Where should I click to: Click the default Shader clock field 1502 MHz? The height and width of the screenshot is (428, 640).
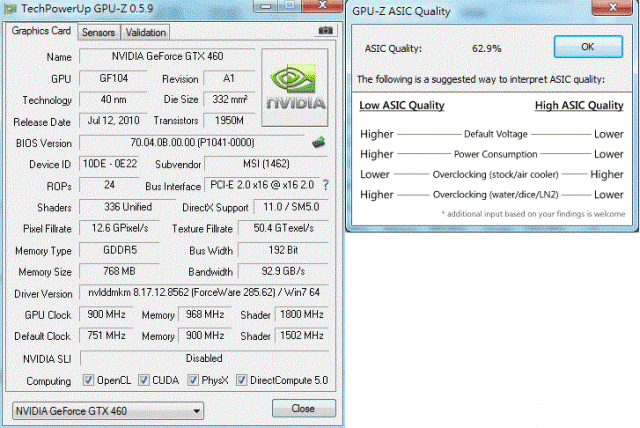pos(302,336)
